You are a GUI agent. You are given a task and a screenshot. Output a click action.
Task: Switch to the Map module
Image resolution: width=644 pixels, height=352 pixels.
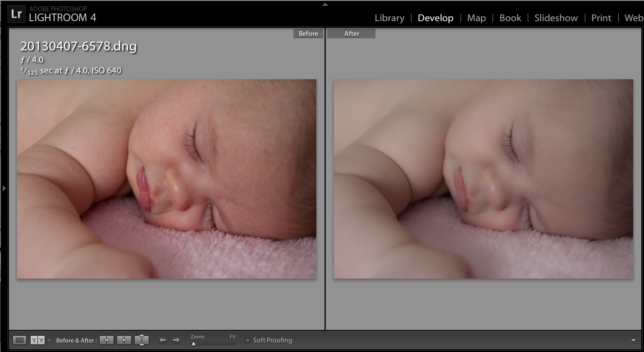[476, 18]
